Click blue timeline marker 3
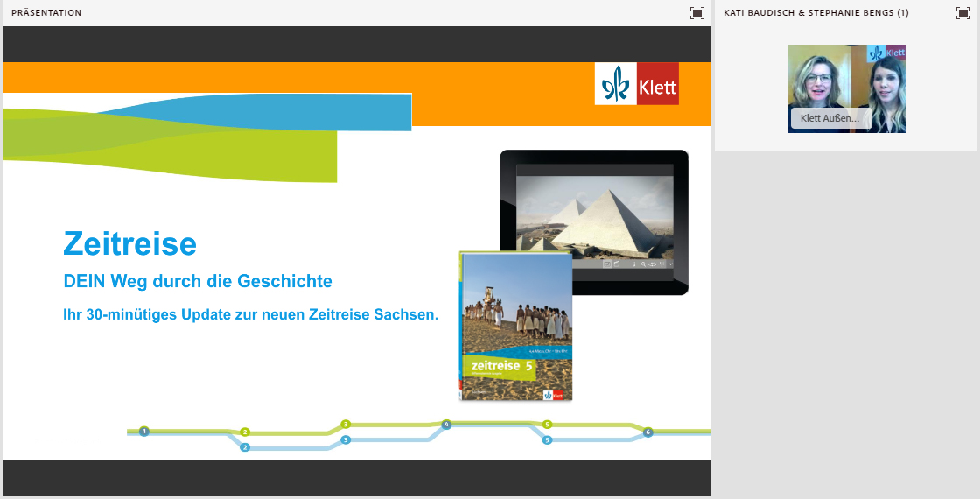 [346, 440]
